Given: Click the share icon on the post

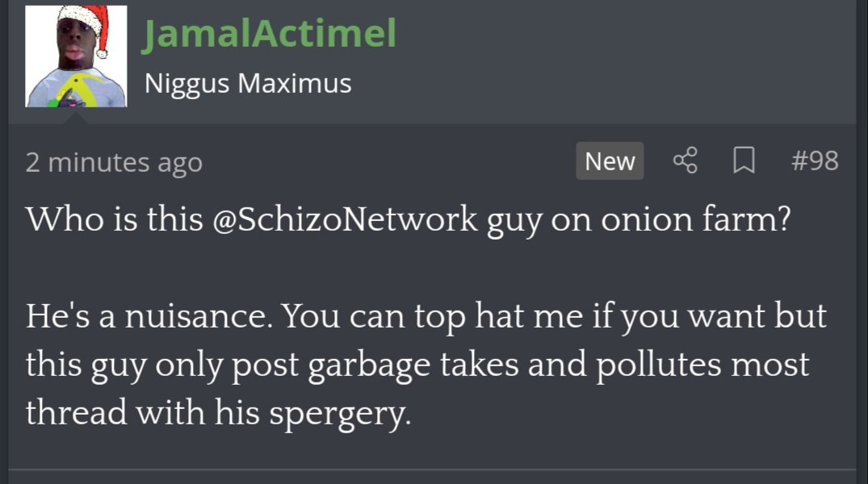Looking at the screenshot, I should [685, 161].
